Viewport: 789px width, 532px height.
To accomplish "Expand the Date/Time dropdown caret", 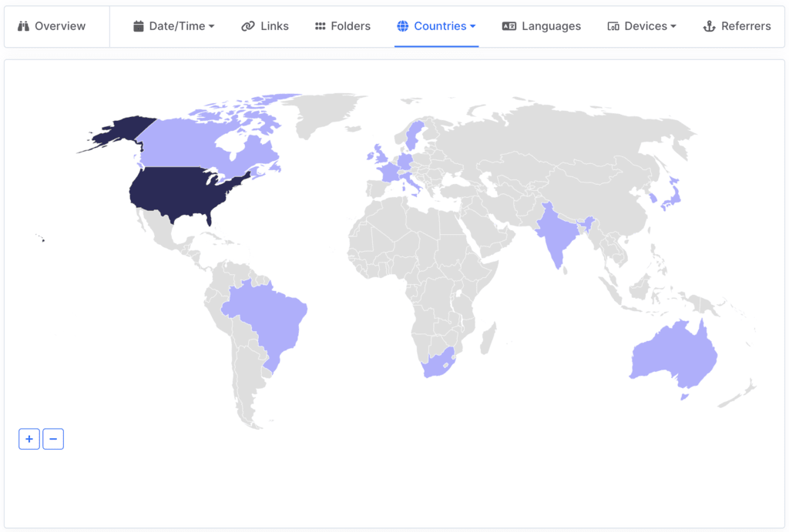I will point(212,26).
